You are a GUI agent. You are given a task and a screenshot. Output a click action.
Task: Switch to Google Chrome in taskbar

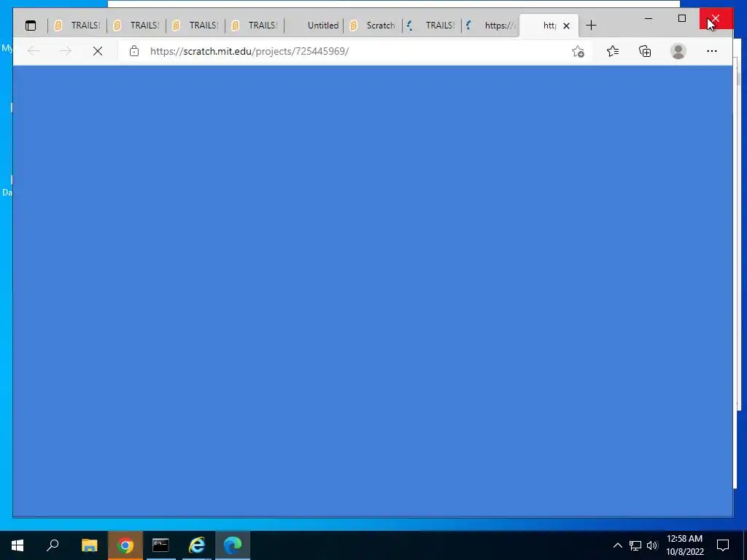tap(125, 545)
